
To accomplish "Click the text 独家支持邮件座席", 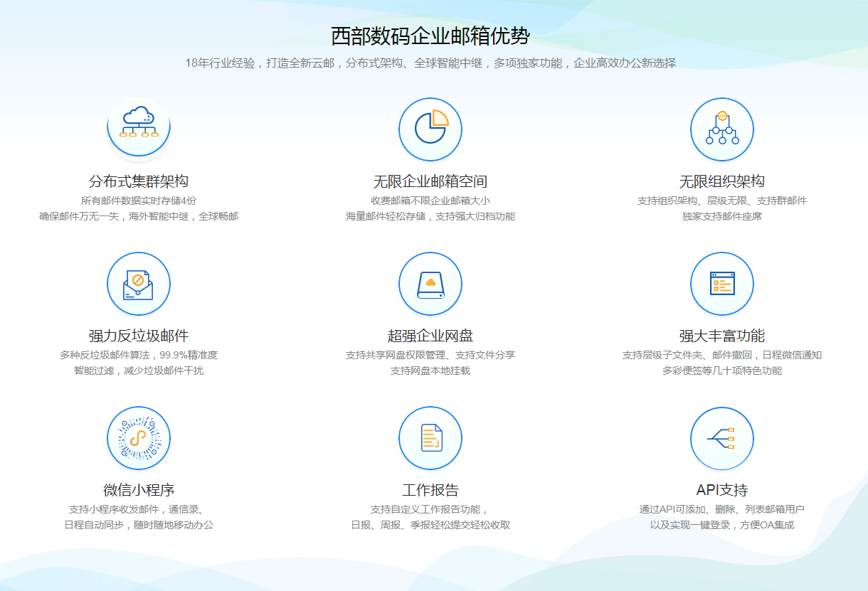I will tap(722, 216).
